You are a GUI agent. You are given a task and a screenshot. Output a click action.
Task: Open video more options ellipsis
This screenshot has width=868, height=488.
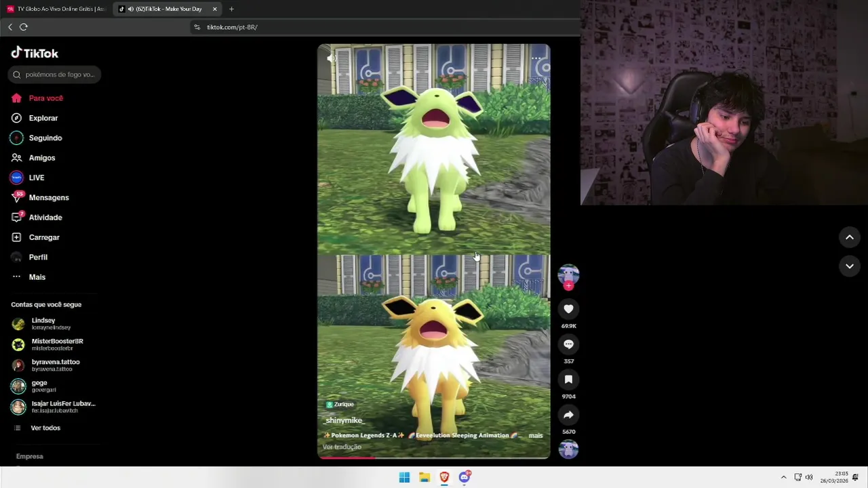[536, 58]
